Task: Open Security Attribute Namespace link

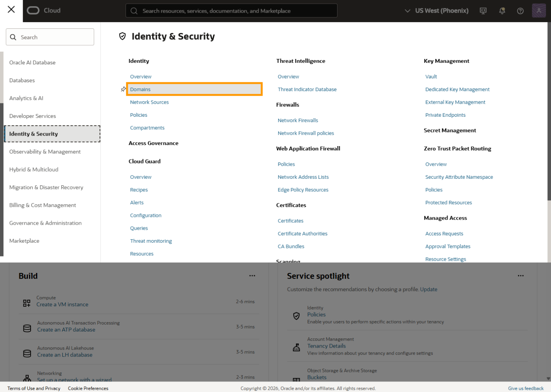Action: [459, 177]
